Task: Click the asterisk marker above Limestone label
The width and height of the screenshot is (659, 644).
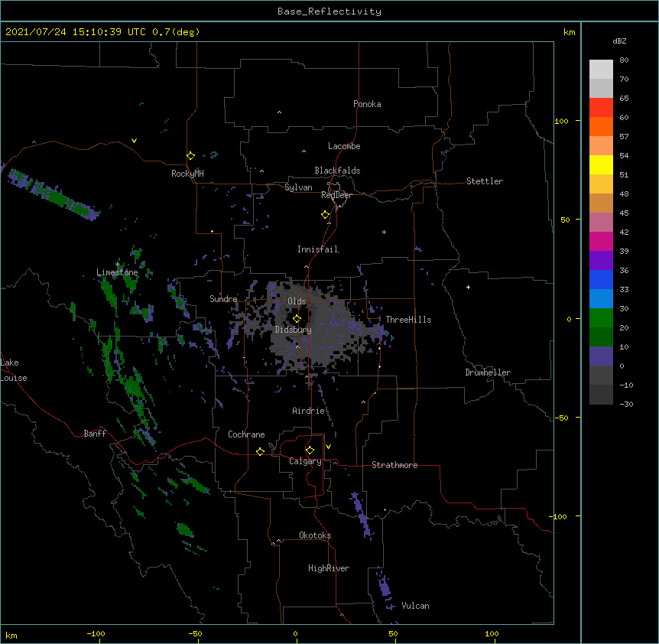Action: [x=118, y=265]
